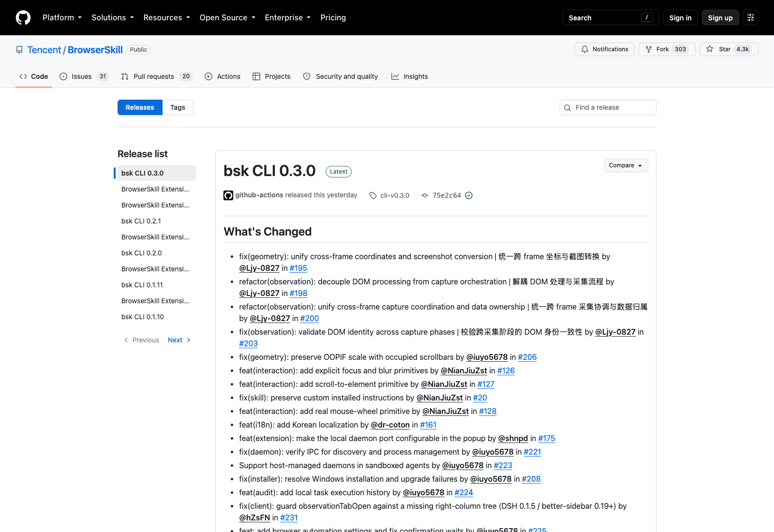
Task: Open the github-actions author link
Action: 259,195
